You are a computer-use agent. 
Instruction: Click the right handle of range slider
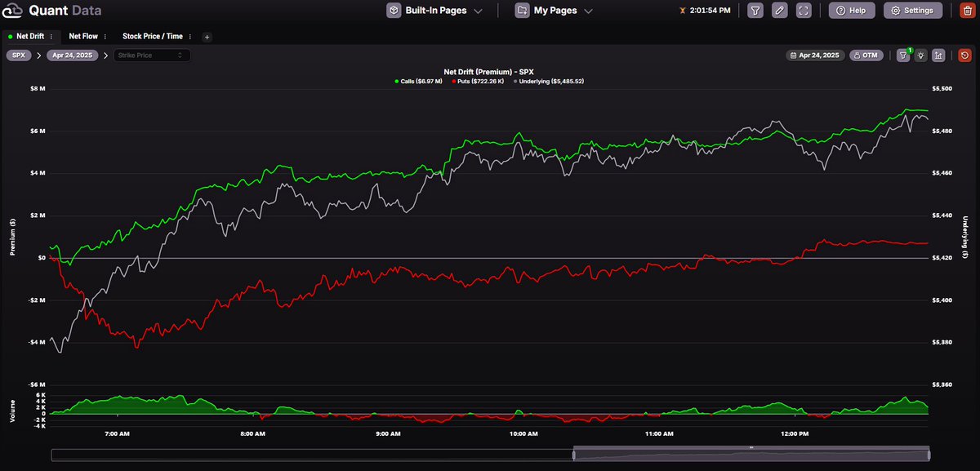(x=929, y=455)
